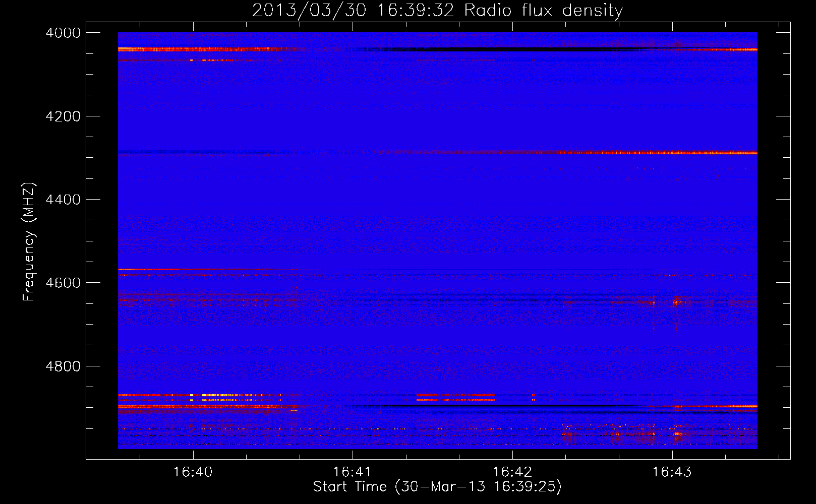Screen dimensions: 816x504
Task: Select the 'Frequency (MHZ)' y-axis label
Action: [29, 241]
